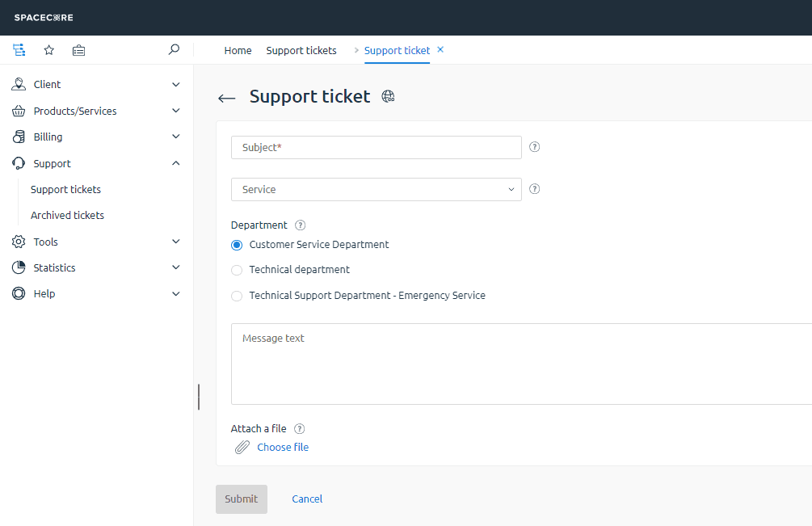The height and width of the screenshot is (526, 812).
Task: Click the globe icon next to Support ticket title
Action: pyautogui.click(x=388, y=97)
